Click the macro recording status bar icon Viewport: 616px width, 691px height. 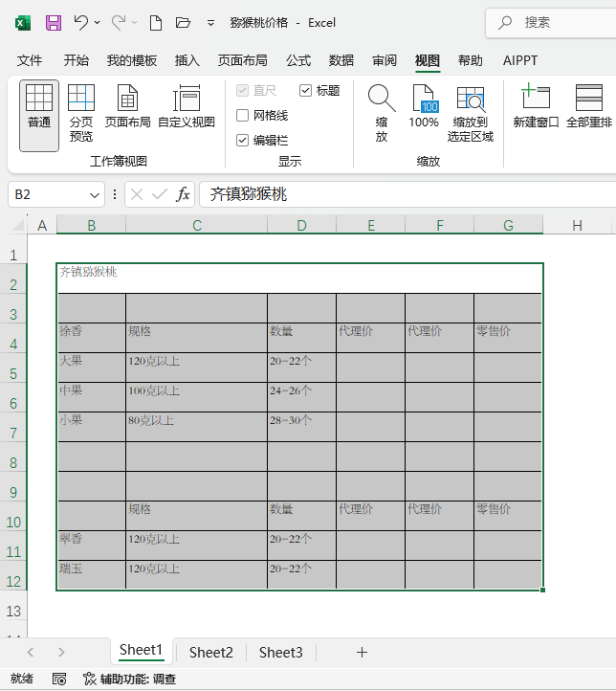tap(59, 680)
